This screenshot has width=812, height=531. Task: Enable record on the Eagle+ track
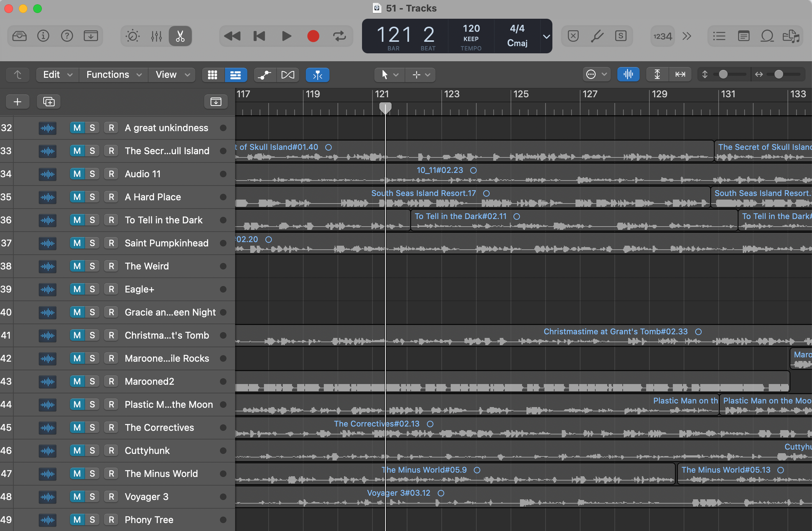pos(111,289)
